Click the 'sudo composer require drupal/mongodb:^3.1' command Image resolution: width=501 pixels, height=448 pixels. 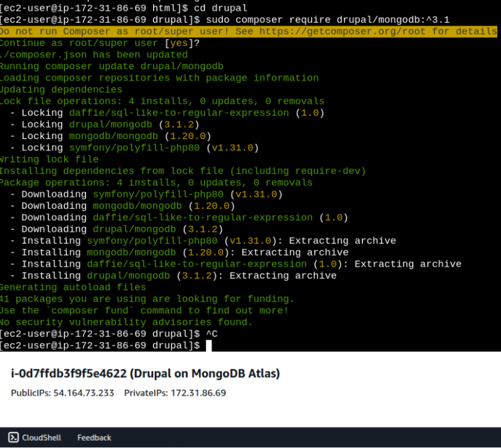328,20
